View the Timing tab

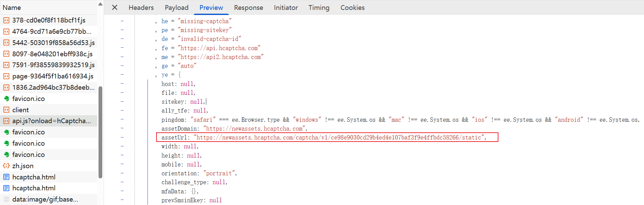(319, 8)
